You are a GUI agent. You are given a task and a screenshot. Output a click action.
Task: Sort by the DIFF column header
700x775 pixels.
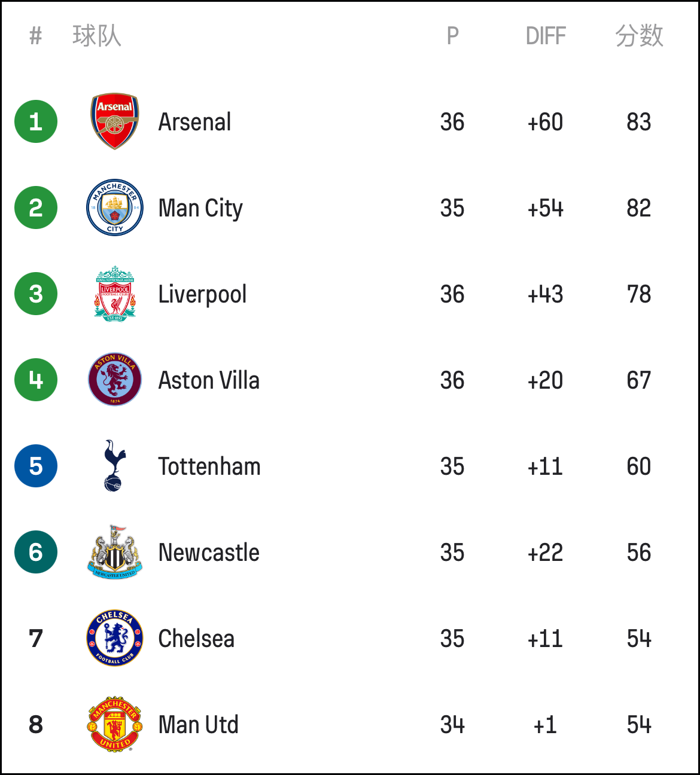click(x=546, y=36)
